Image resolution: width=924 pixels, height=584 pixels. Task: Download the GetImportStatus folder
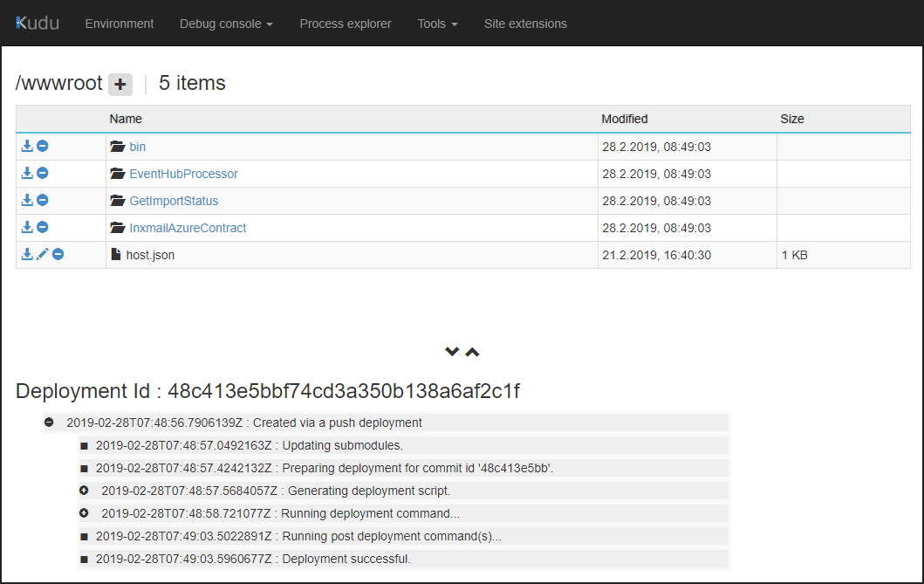point(27,201)
